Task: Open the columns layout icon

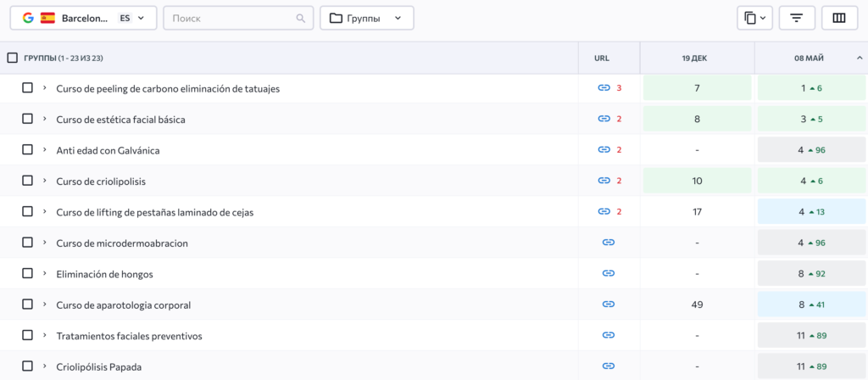Action: click(x=839, y=18)
